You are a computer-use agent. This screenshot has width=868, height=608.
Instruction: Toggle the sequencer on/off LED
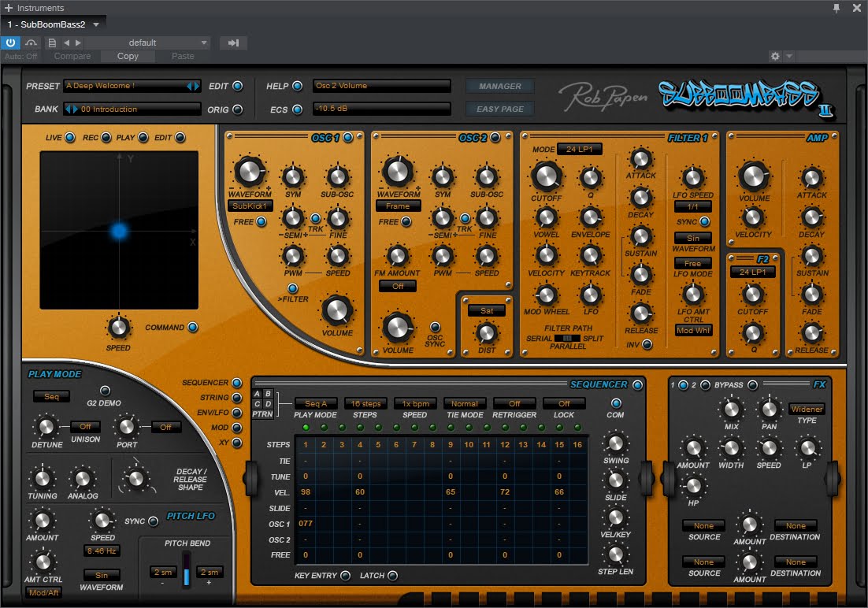637,385
